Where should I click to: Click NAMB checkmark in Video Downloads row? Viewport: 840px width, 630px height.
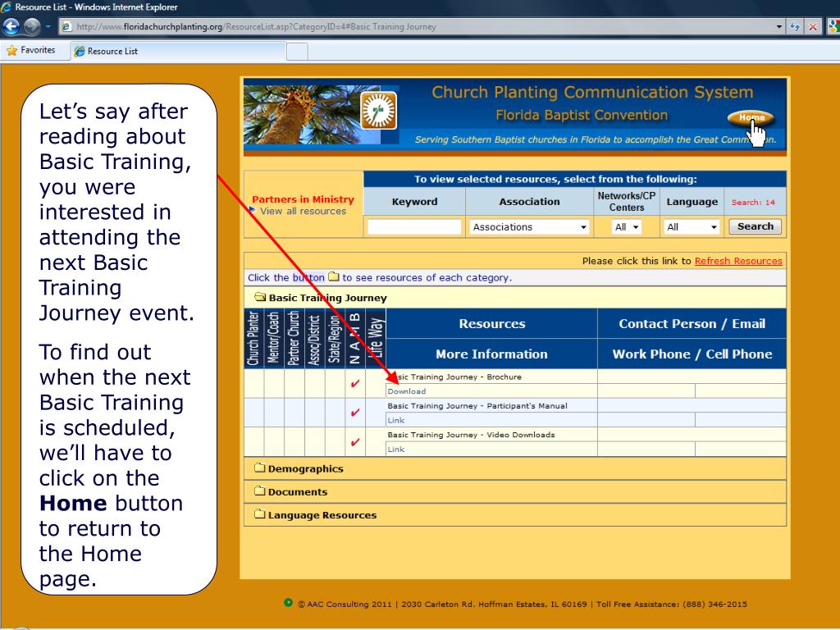(x=354, y=442)
